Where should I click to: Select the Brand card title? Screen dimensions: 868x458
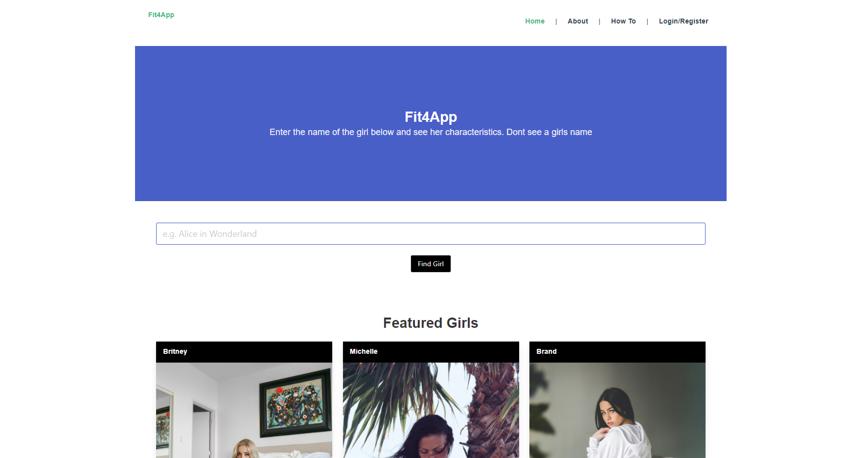(547, 351)
